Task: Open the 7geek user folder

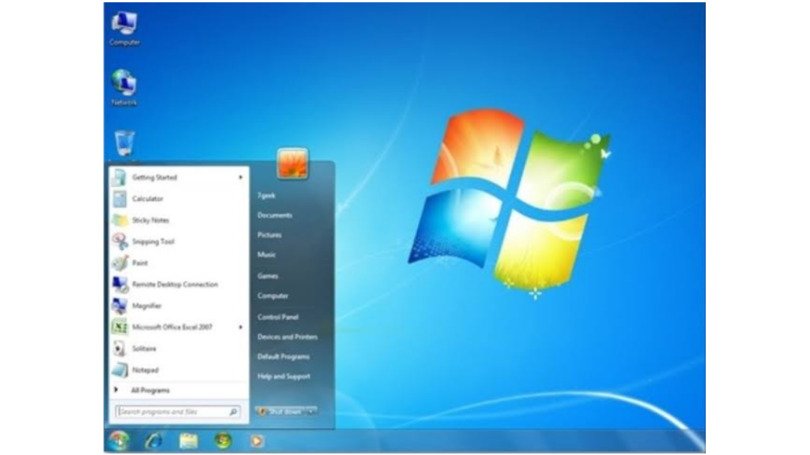Action: point(266,195)
